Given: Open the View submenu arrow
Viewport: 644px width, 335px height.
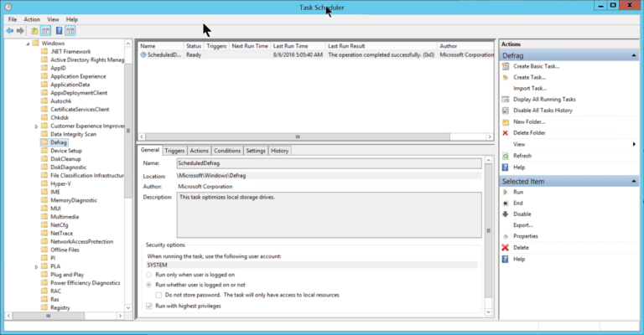Looking at the screenshot, I should pyautogui.click(x=634, y=144).
